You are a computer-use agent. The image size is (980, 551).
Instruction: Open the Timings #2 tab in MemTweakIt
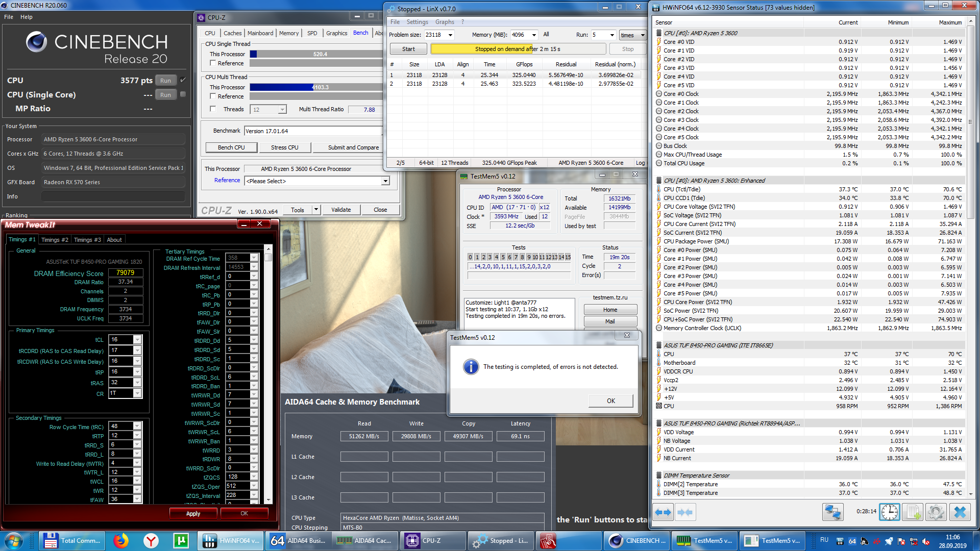point(55,240)
